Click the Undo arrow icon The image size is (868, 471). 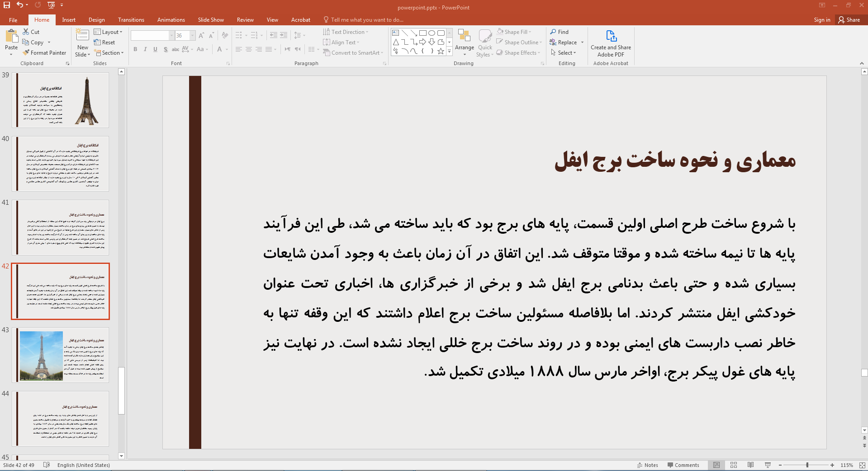tap(20, 5)
